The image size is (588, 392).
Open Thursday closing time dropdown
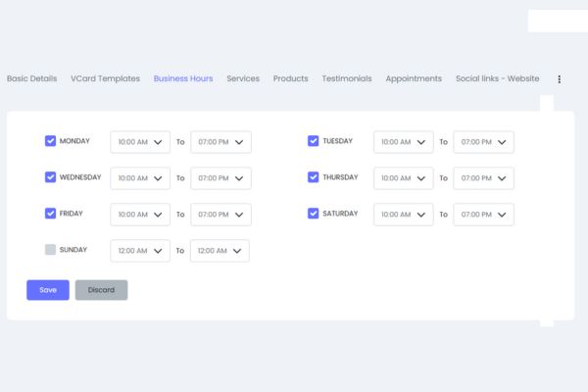tap(483, 178)
